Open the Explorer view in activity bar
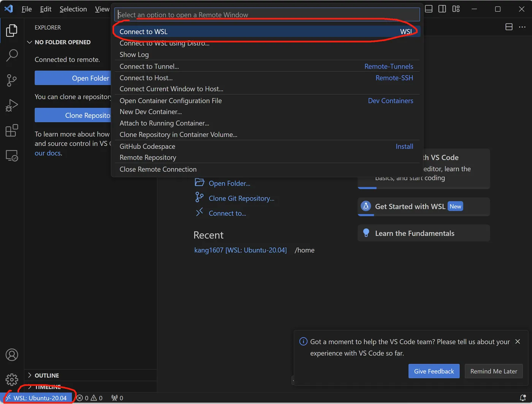532x404 pixels. click(x=12, y=30)
